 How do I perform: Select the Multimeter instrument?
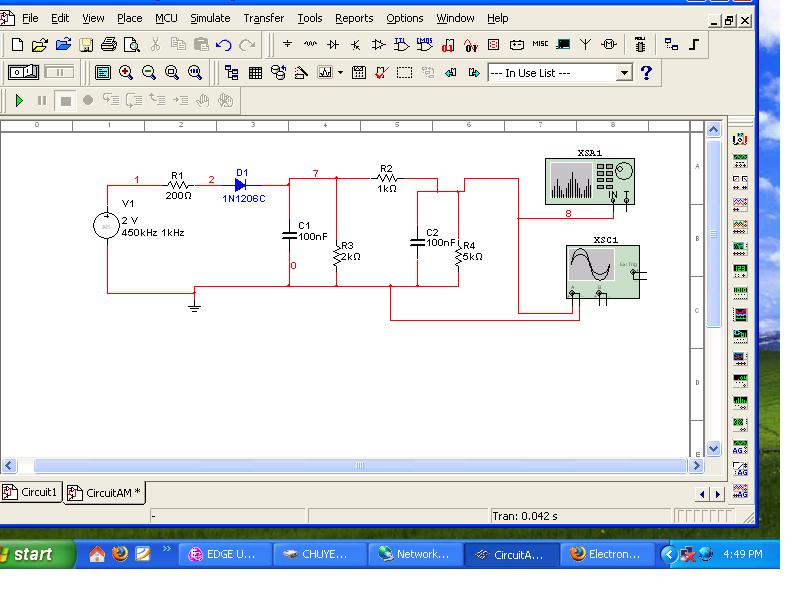click(740, 139)
